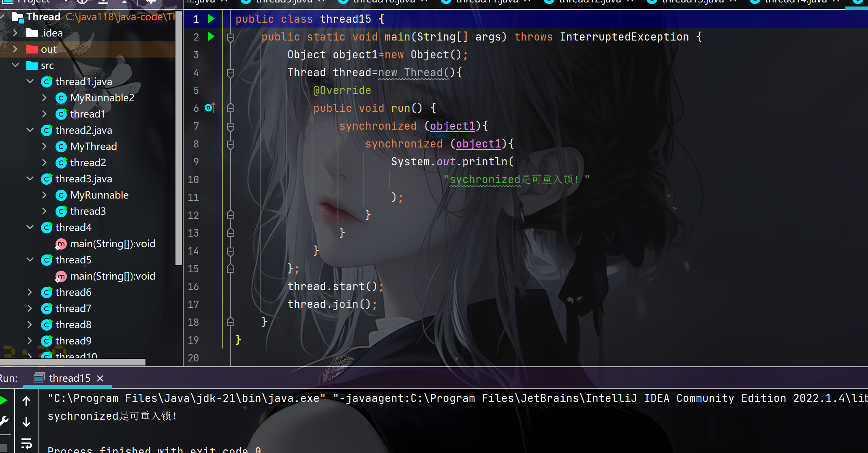The height and width of the screenshot is (453, 868).
Task: Click the Up the Stack Trace arrow icon
Action: click(x=26, y=401)
